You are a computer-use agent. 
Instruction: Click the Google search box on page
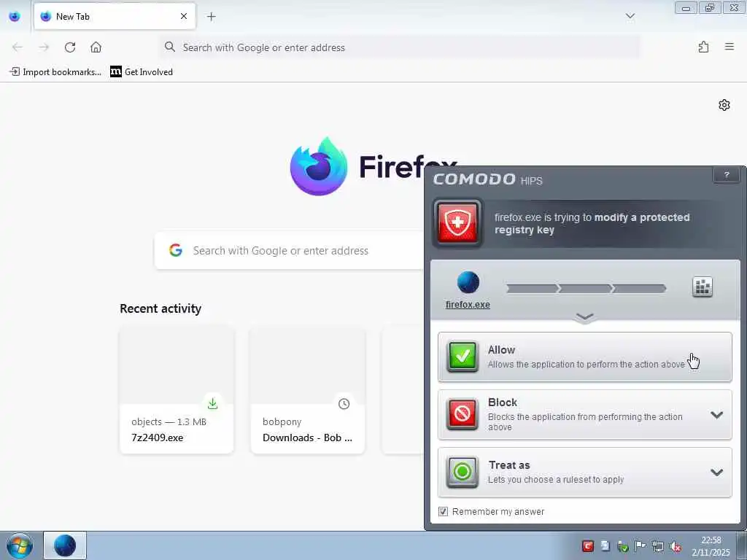click(289, 251)
